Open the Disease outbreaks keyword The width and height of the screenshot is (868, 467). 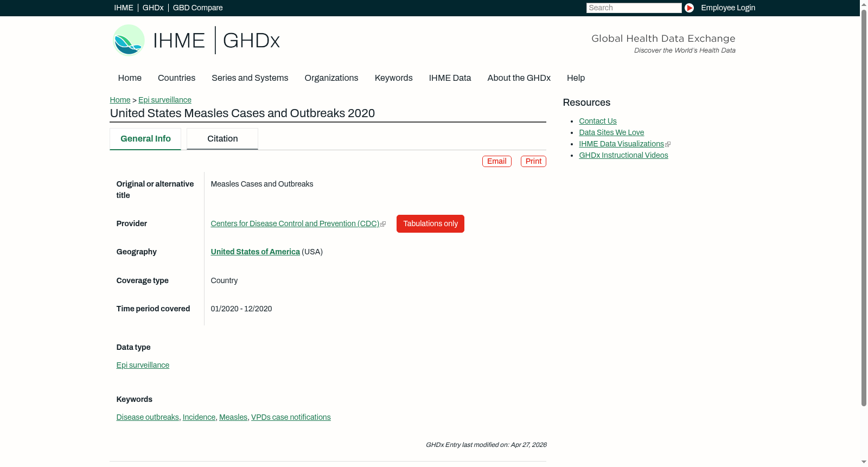point(148,417)
